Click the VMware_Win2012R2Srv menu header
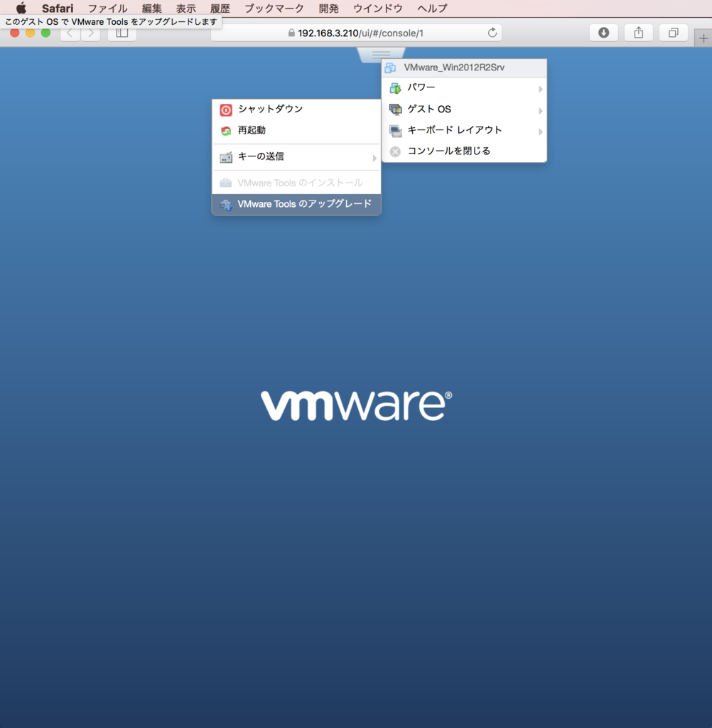 tap(464, 68)
